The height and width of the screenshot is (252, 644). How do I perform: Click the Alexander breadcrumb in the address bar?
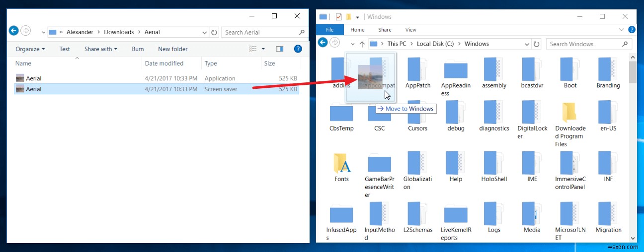[x=80, y=32]
